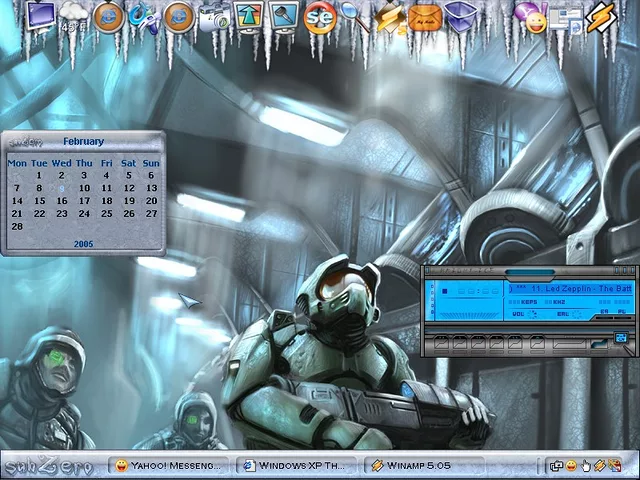The height and width of the screenshot is (480, 640).
Task: Open the Yahoo smiley tray icon
Action: coord(571,466)
